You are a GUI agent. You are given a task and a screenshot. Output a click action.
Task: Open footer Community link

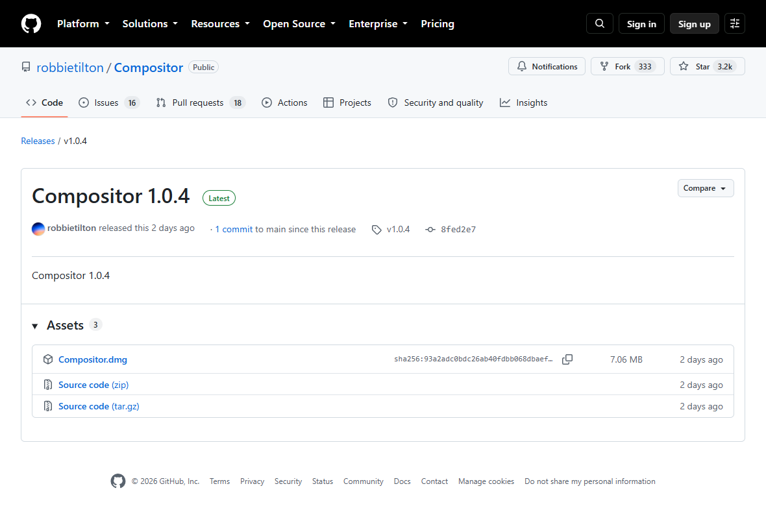tap(364, 481)
